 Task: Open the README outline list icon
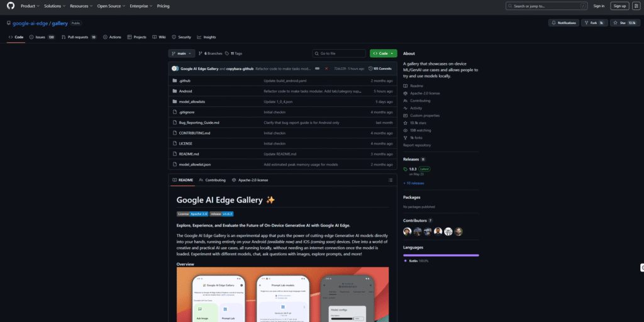pos(390,180)
